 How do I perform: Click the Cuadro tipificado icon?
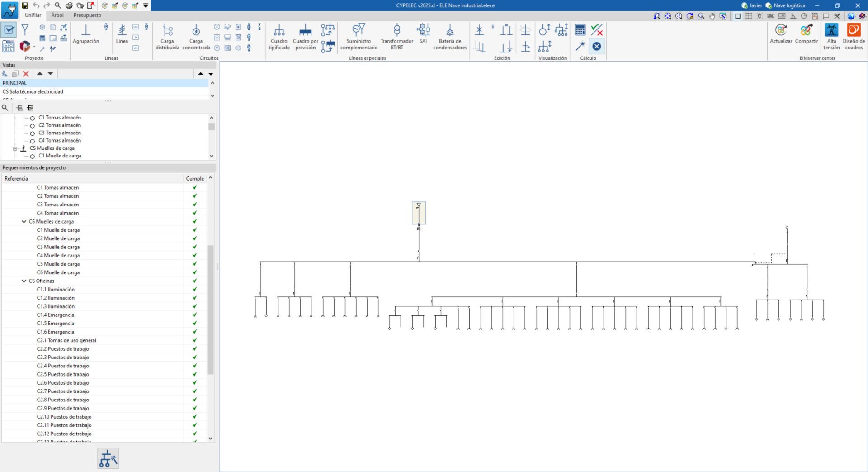coord(279,36)
